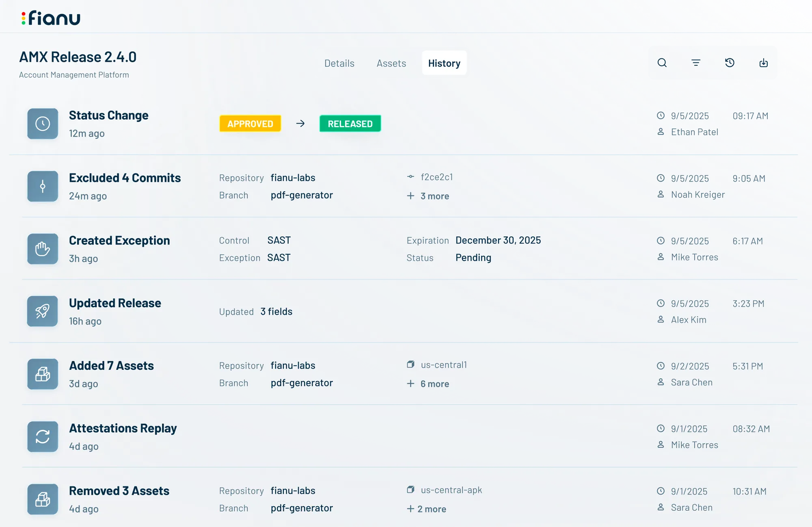Click the Removed 3 Assets boxes icon
The width and height of the screenshot is (812, 527).
point(43,499)
